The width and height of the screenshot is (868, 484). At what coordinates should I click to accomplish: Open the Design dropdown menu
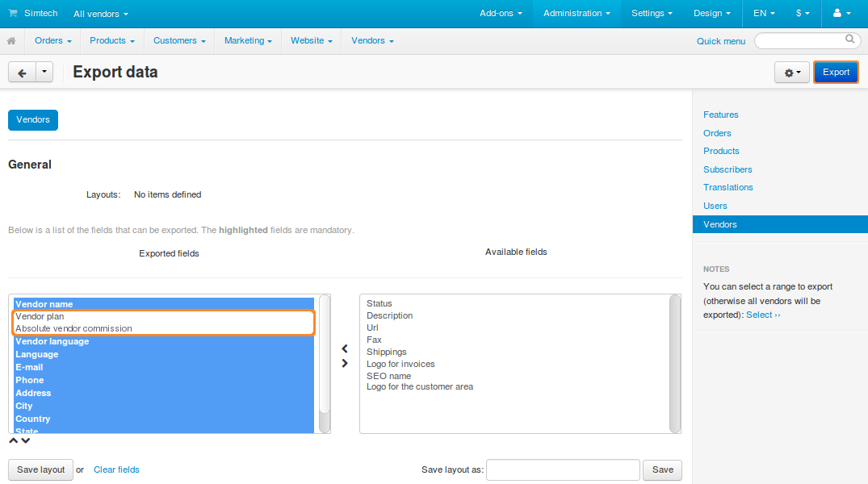[x=712, y=13]
